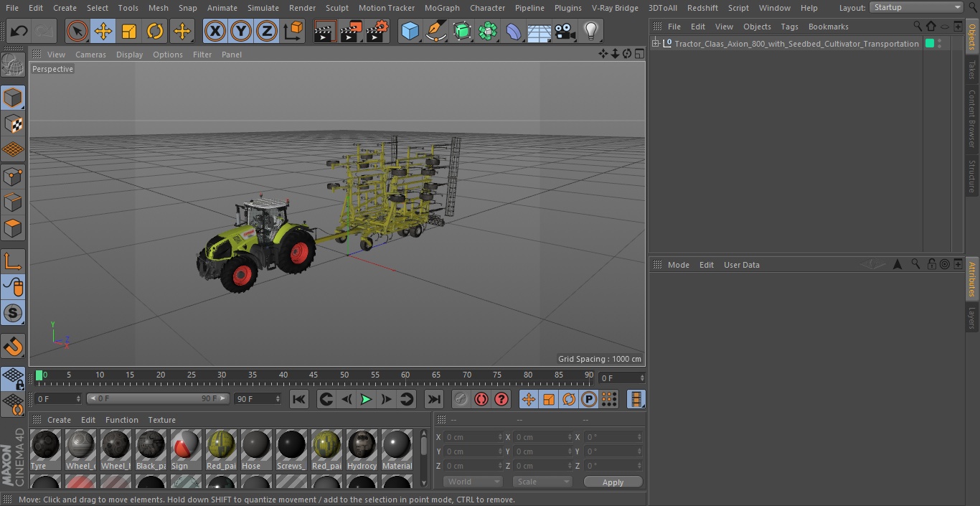Make the object editable
The image size is (980, 506).
13,65
